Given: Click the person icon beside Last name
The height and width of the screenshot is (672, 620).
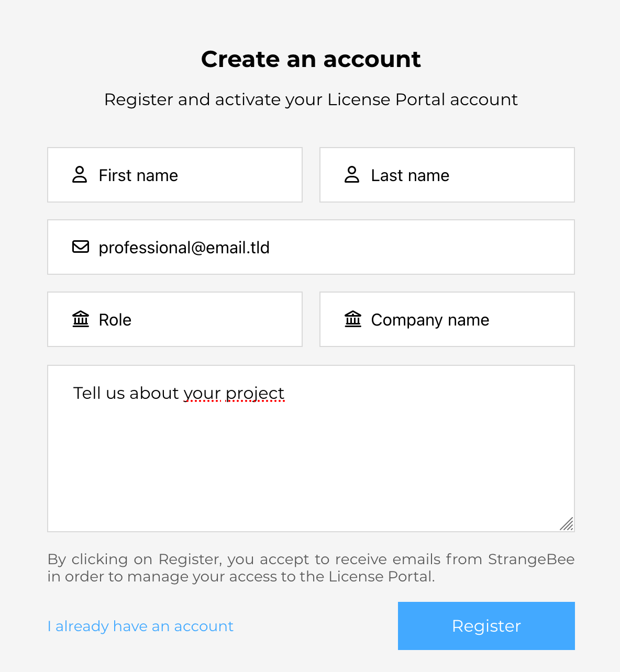Looking at the screenshot, I should pos(352,175).
